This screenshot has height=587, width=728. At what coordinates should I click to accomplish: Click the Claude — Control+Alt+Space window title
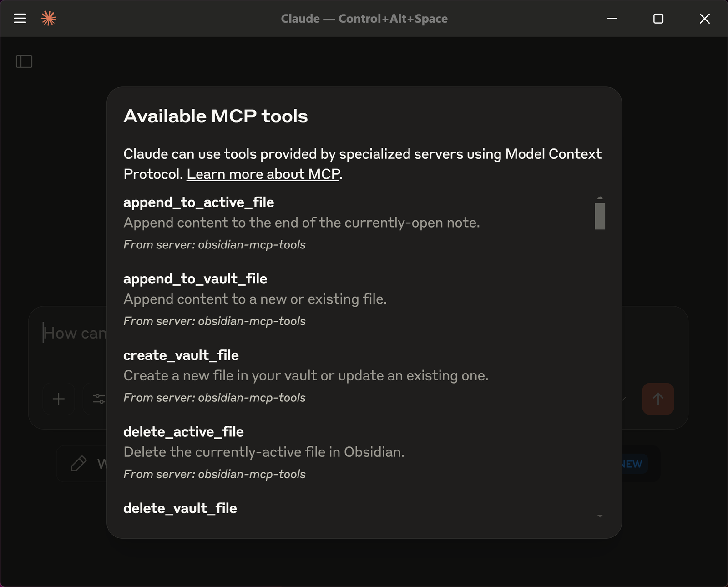pos(364,19)
